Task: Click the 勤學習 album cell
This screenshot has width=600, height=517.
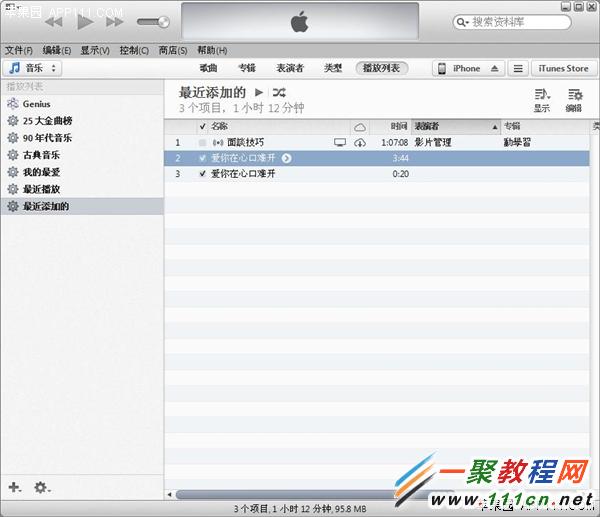Action: [x=517, y=142]
